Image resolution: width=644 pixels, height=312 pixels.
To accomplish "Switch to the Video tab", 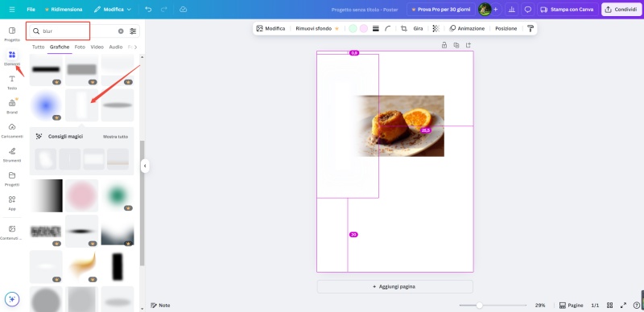I will (97, 47).
